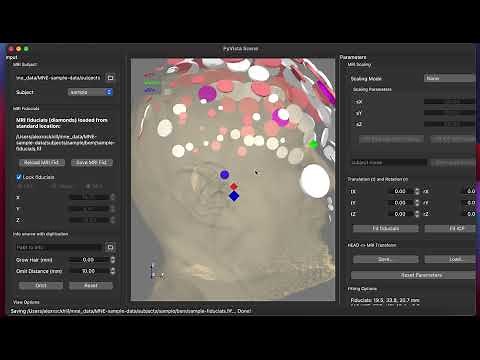Click the fiducial Z coordinate field
This screenshot has width=480, height=360.
(x=89, y=220)
